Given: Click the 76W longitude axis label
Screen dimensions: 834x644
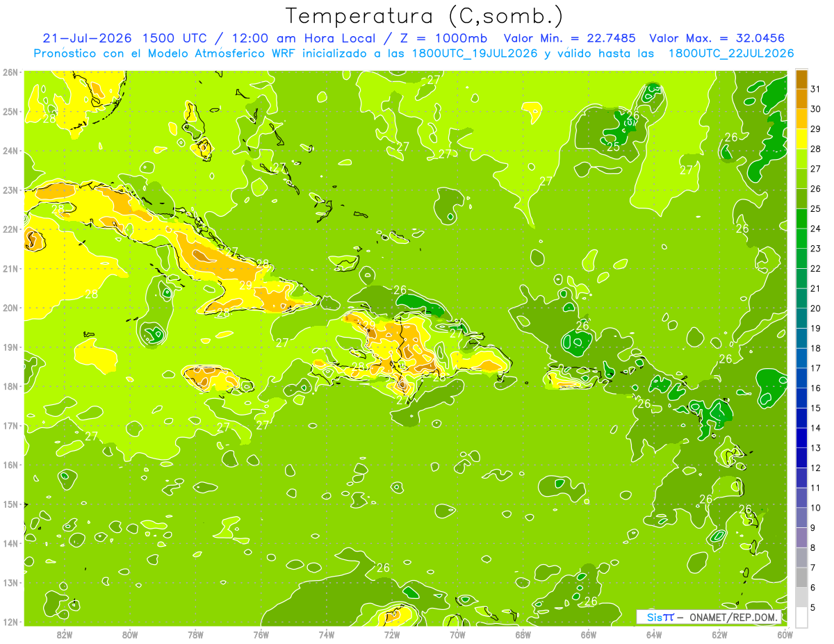Looking at the screenshot, I should coord(261,634).
